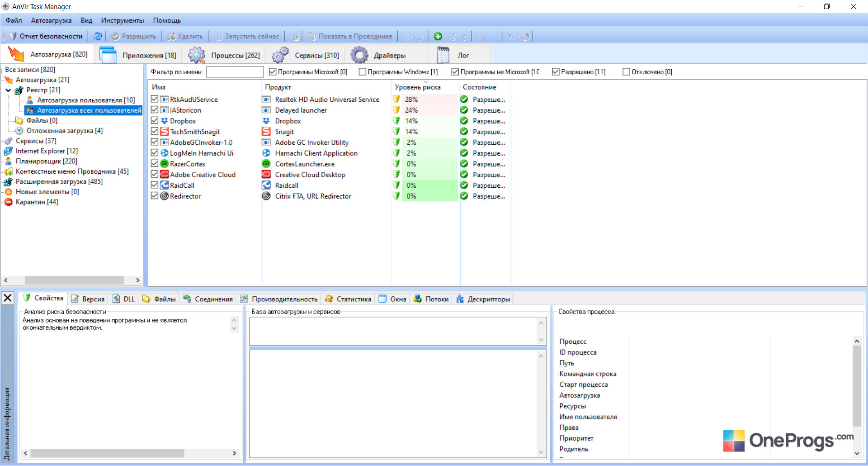The image size is (868, 466).
Task: Switch to the Сервисы [310] tab
Action: click(x=305, y=55)
